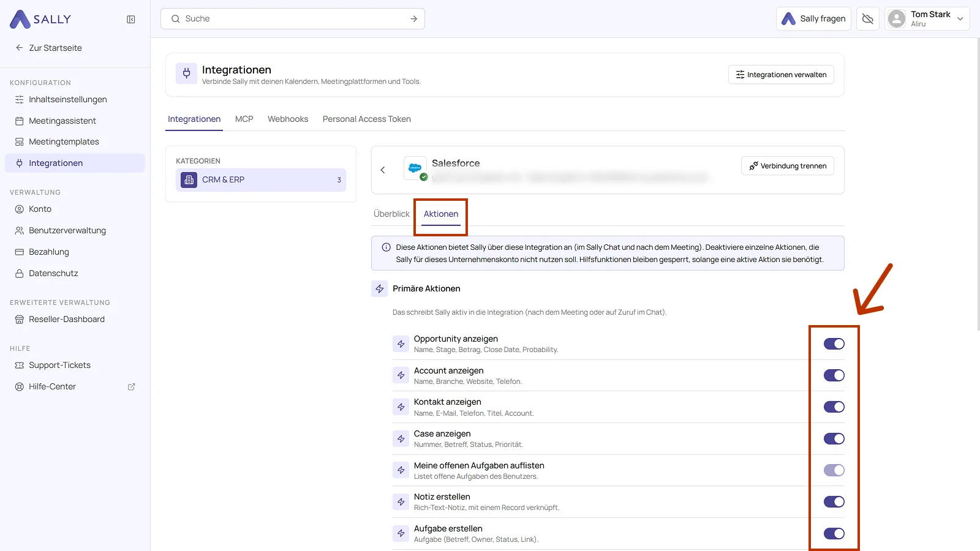Switch to the Integrationen tab
980x551 pixels.
pyautogui.click(x=194, y=119)
